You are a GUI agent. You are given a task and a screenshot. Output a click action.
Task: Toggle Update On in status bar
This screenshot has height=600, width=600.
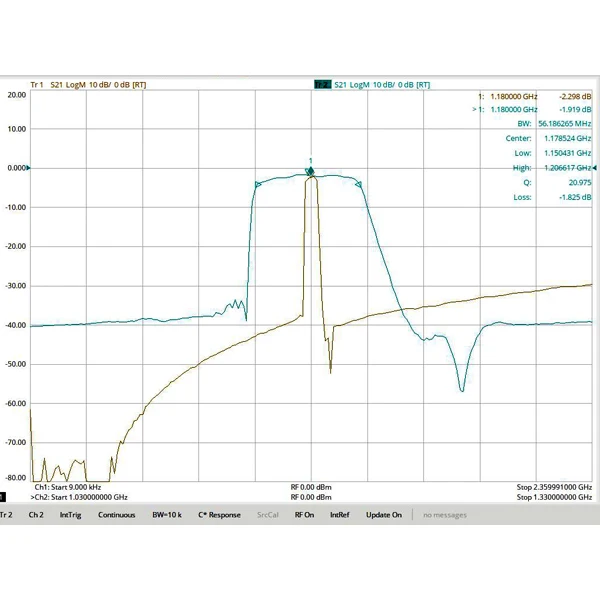(384, 515)
